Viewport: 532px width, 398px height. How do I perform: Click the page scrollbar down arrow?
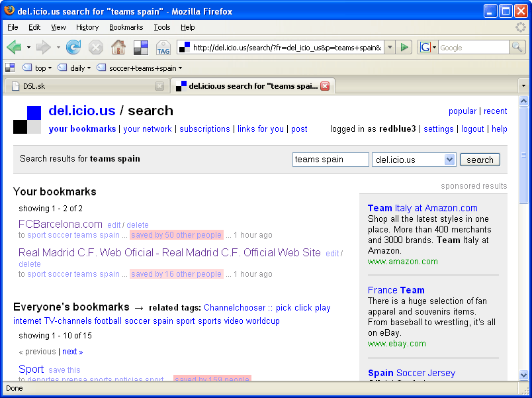523,375
